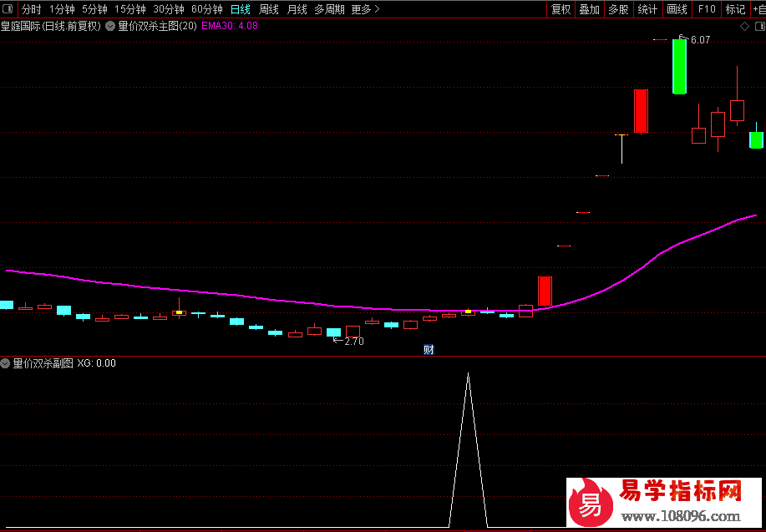This screenshot has width=766, height=532.
Task: Open the 统计 statistics tool
Action: (x=647, y=9)
